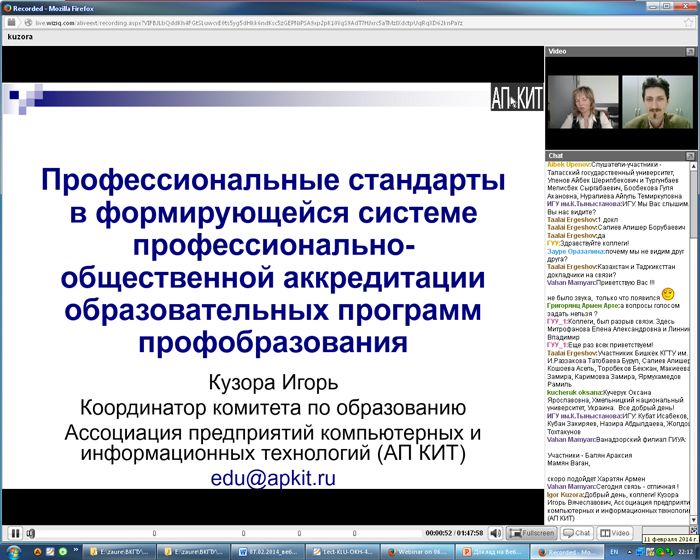Click the 'Recorded - Mo...' Firefox taskbar button

point(567,552)
